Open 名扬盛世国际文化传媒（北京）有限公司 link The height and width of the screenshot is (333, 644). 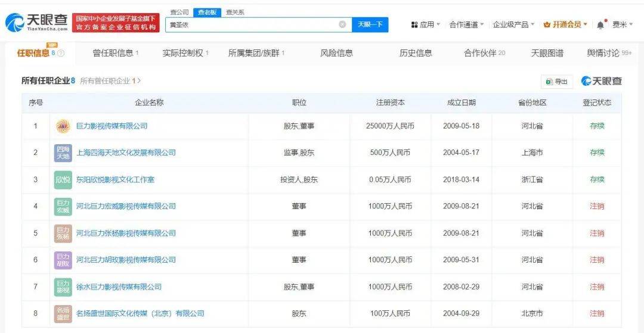click(140, 314)
